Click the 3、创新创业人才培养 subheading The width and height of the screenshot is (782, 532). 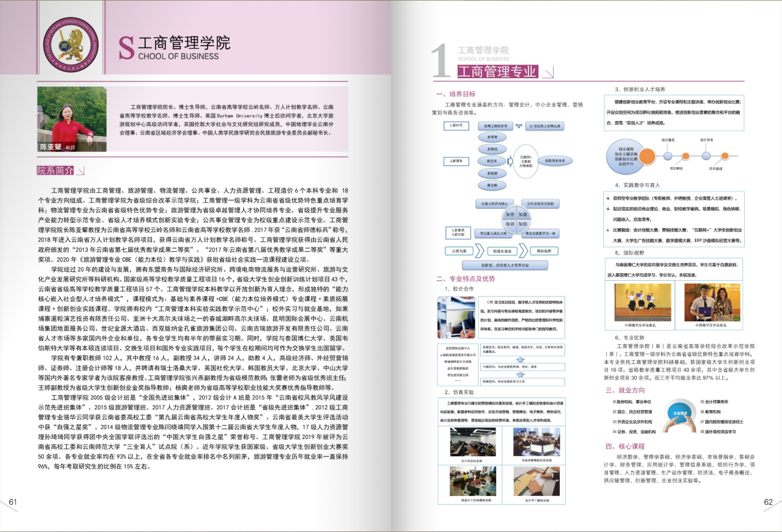[640, 89]
